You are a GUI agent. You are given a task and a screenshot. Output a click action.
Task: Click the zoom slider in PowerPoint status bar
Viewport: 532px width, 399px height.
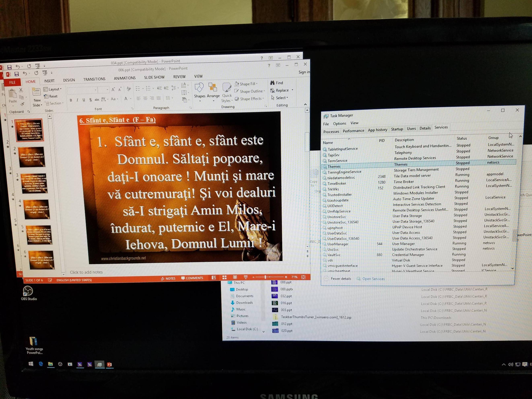coord(265,277)
